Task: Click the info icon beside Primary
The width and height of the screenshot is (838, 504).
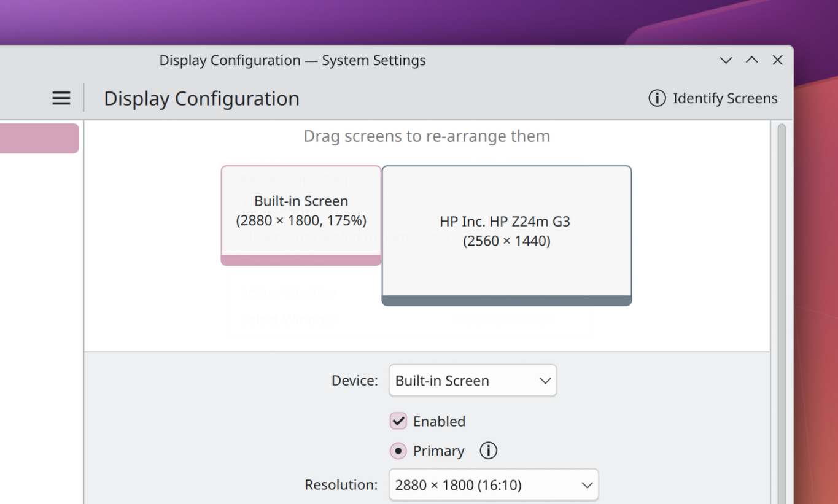Action: [x=488, y=451]
